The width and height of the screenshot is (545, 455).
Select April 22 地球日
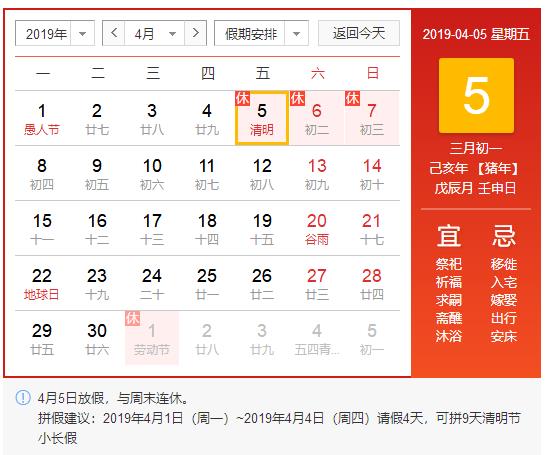click(x=42, y=283)
